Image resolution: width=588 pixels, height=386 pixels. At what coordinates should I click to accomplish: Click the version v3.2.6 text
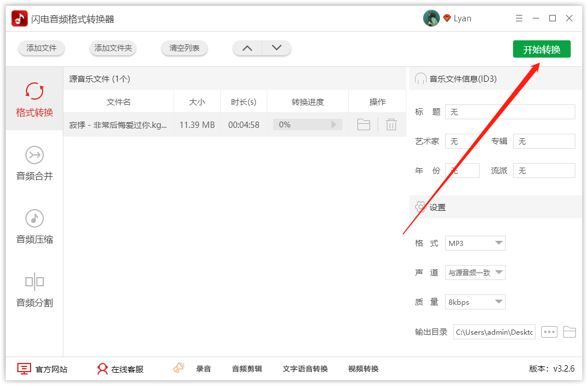[x=552, y=369]
